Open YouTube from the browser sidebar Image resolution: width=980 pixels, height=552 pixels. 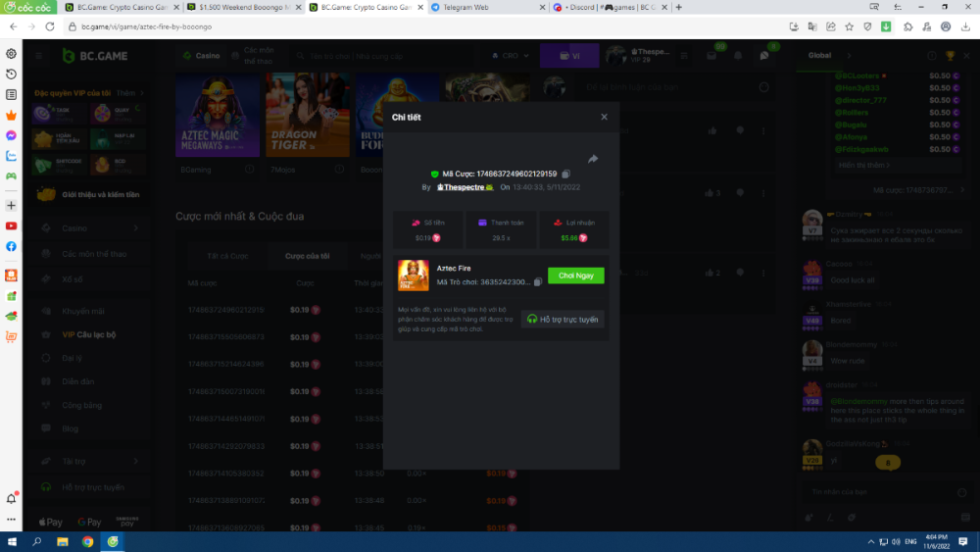click(x=11, y=226)
